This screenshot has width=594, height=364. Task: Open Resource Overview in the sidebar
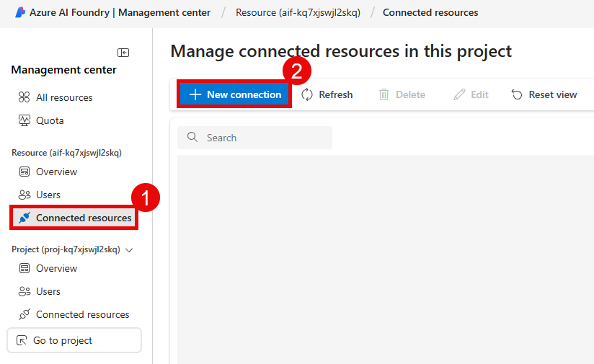56,172
